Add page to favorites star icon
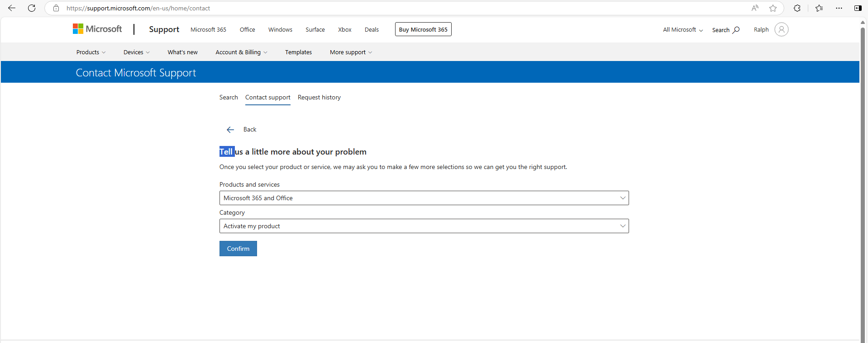The width and height of the screenshot is (868, 343). click(773, 8)
